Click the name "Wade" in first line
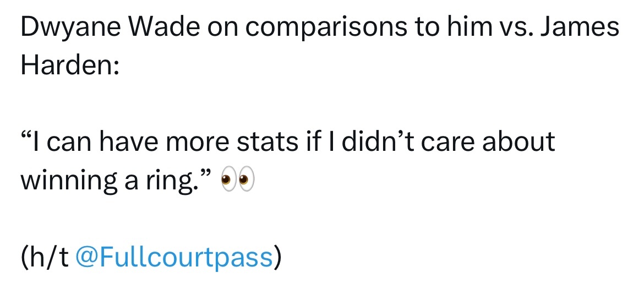This screenshot has height=305, width=644. (x=164, y=26)
